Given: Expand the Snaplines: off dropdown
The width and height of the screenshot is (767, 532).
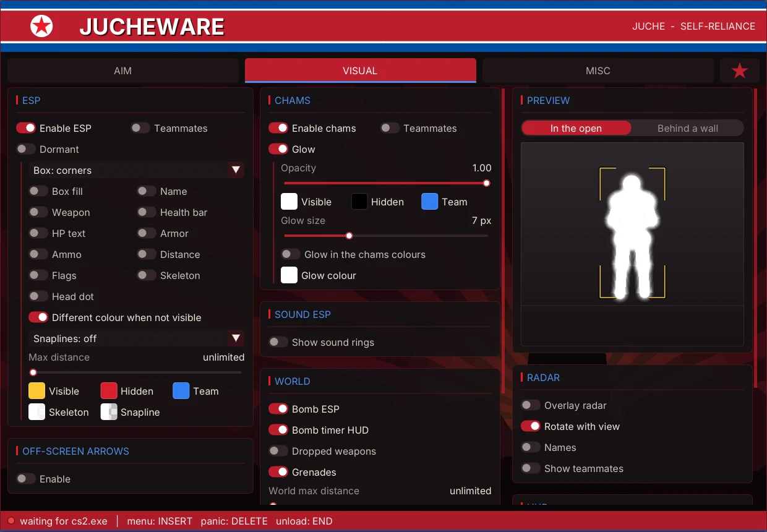Looking at the screenshot, I should pos(136,338).
